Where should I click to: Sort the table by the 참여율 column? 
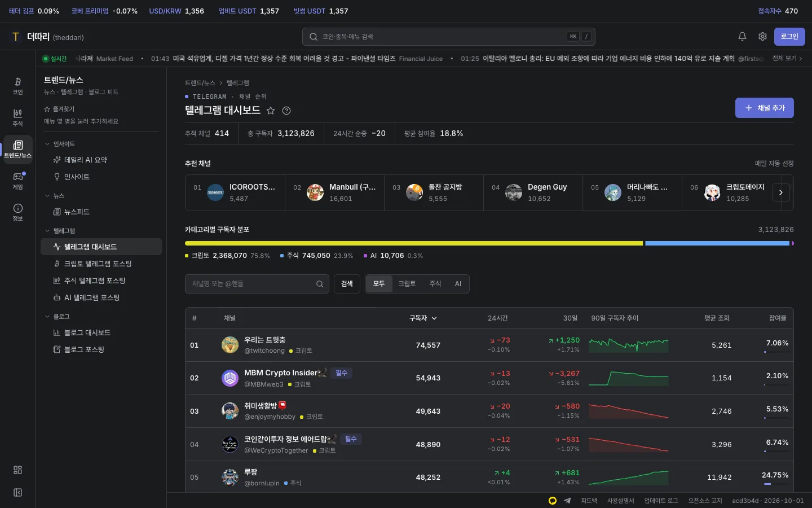coord(778,318)
